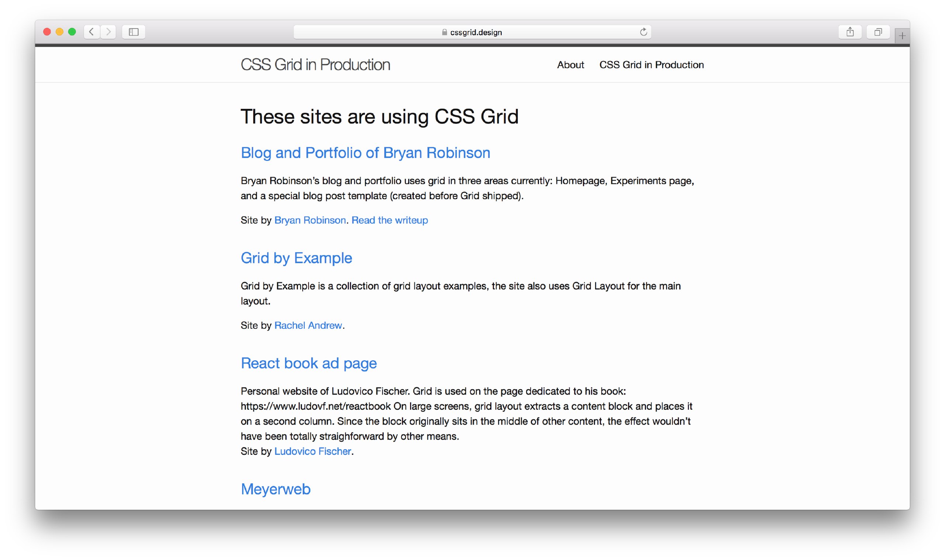
Task: Show all tabs overview icon
Action: point(878,32)
